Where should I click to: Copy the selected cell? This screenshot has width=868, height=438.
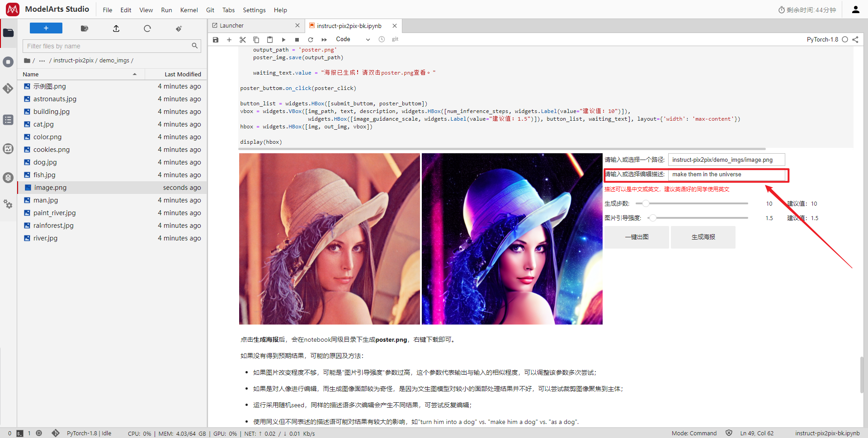pyautogui.click(x=256, y=40)
